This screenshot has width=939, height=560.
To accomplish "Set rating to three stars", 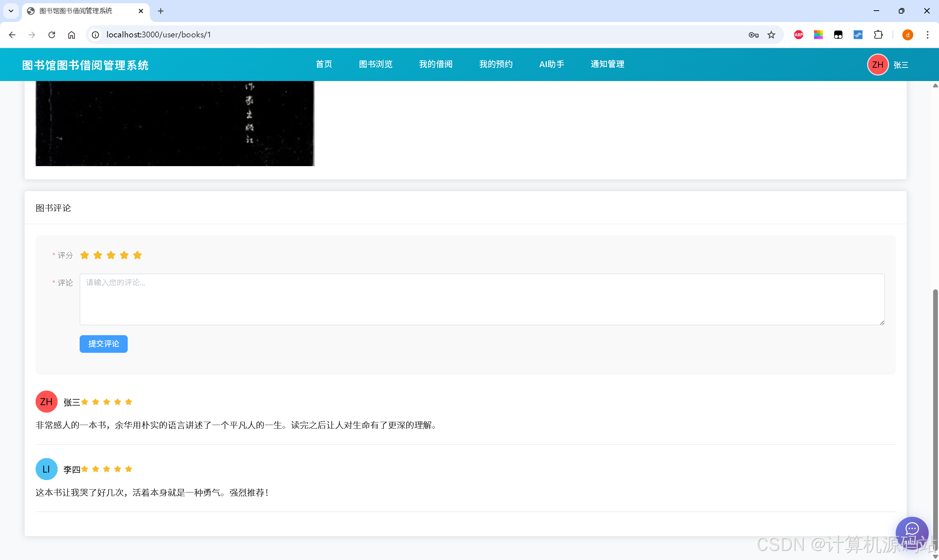I will pyautogui.click(x=111, y=256).
